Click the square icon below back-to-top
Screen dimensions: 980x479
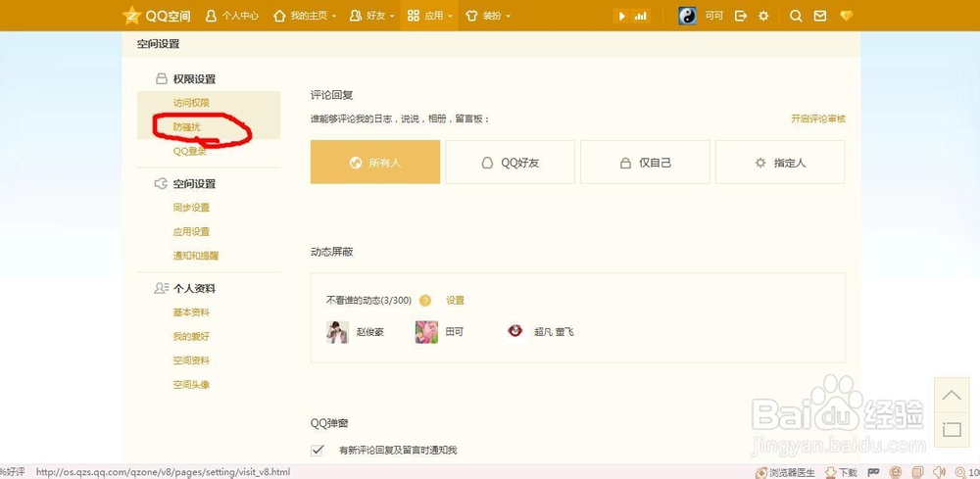(952, 430)
